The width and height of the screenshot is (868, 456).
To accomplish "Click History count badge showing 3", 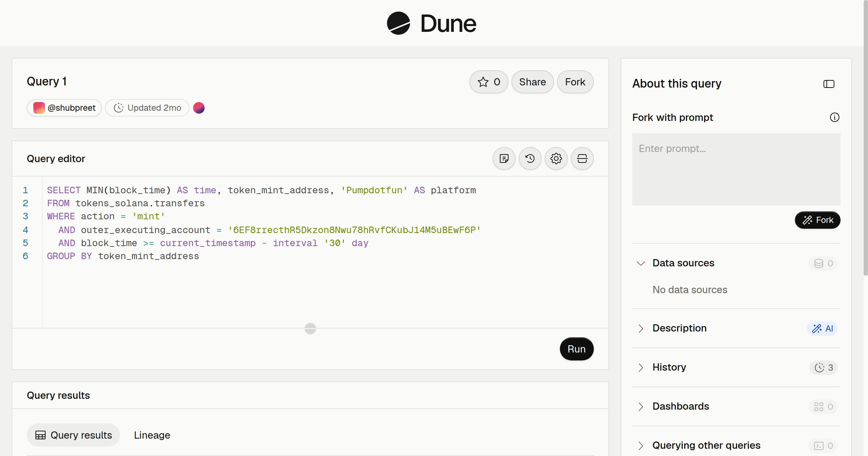I will (824, 368).
